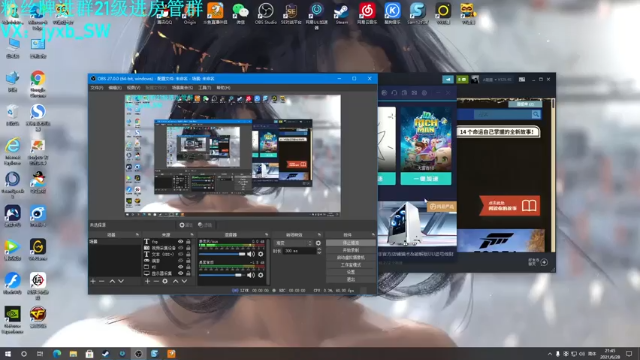This screenshot has width=640, height=360.
Task: Move the scene down in the list
Action: pyautogui.click(x=121, y=281)
